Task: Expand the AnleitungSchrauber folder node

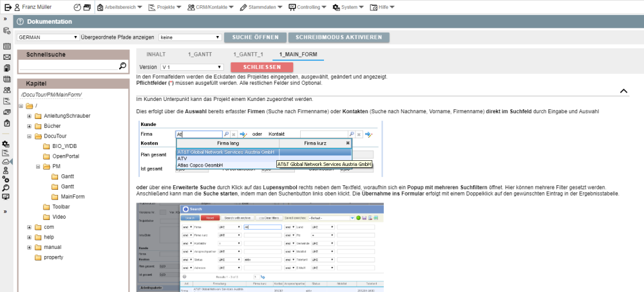Action: pyautogui.click(x=30, y=116)
